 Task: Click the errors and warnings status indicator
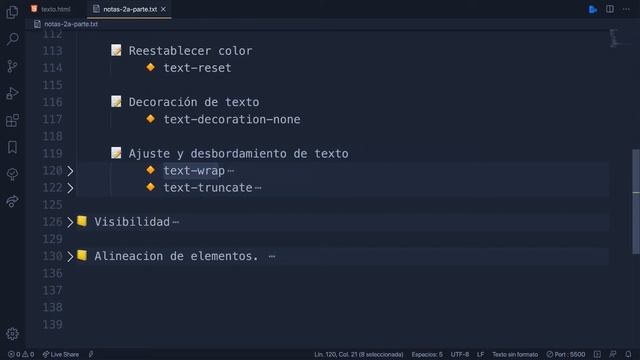tap(21, 354)
